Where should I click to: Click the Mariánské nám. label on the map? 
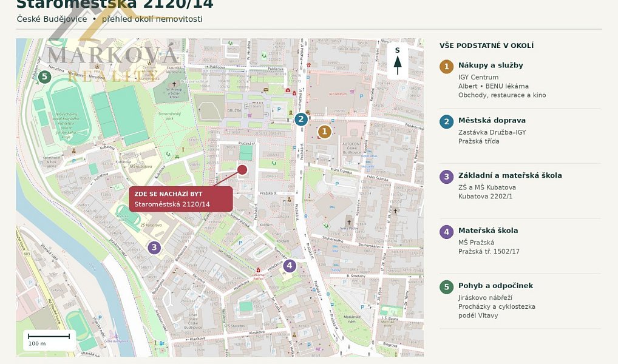[x=352, y=318]
